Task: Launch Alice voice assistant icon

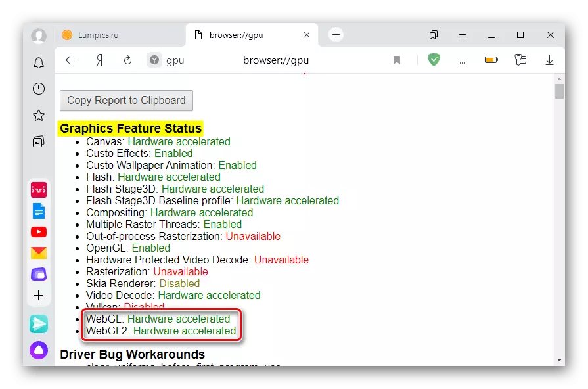Action: (x=39, y=350)
